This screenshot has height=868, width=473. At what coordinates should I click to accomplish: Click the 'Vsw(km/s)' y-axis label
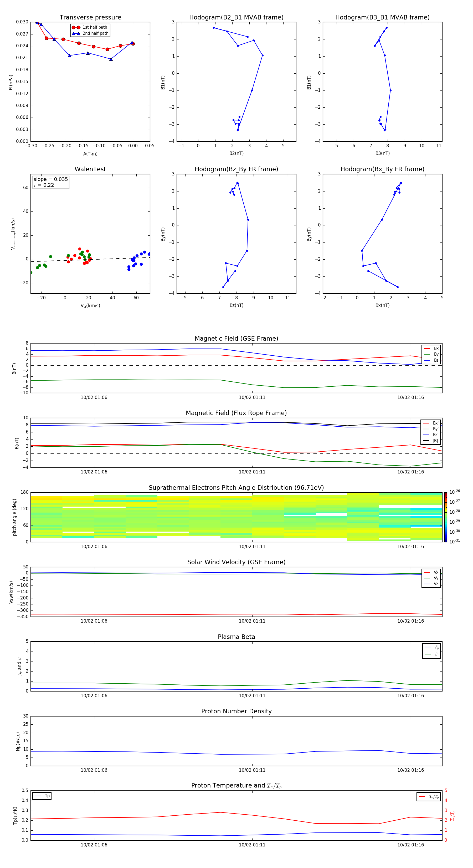11,592
